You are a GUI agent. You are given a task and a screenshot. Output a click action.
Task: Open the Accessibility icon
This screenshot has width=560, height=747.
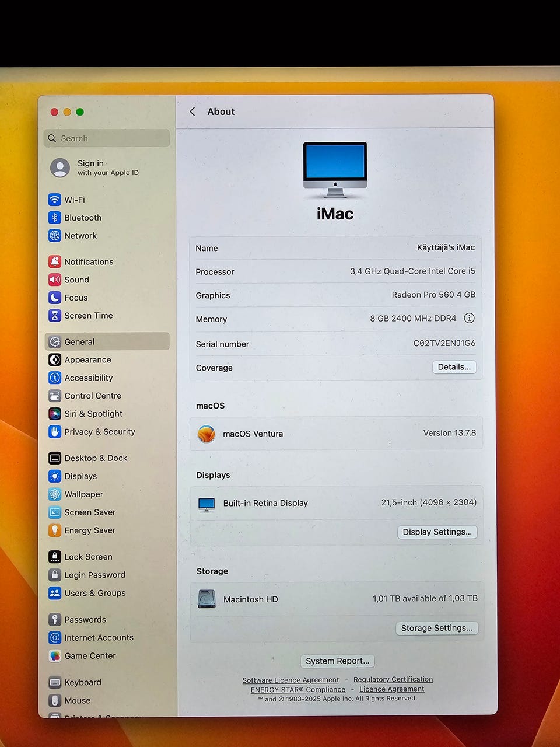pyautogui.click(x=55, y=378)
